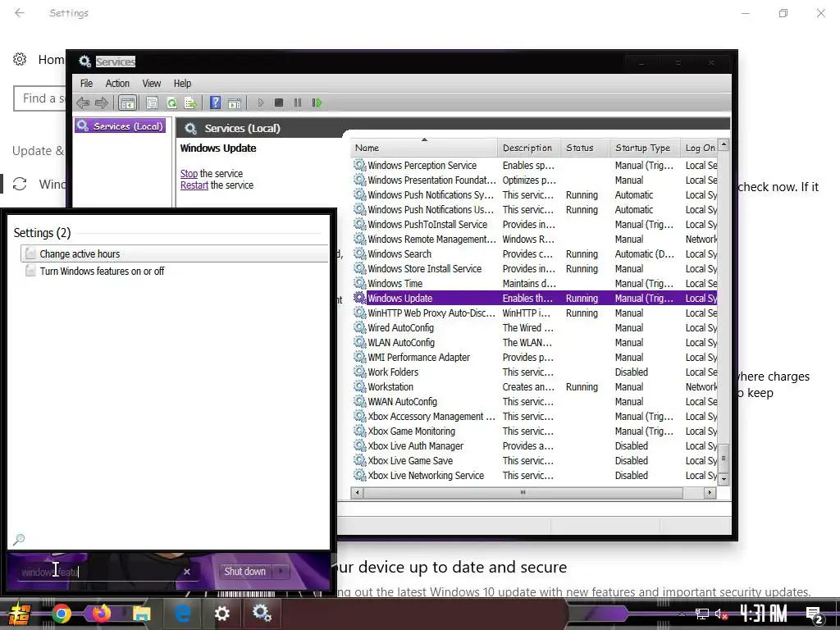Launch Microsoft Edge from taskbar
The height and width of the screenshot is (630, 840).
tap(182, 614)
